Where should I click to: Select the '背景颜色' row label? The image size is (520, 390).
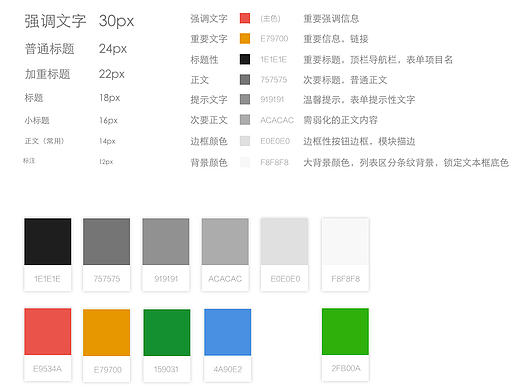coord(209,163)
